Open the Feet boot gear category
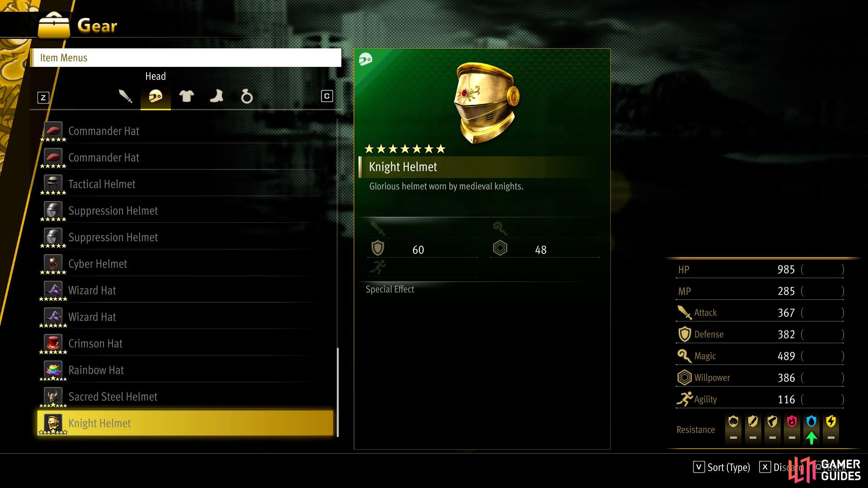This screenshot has width=868, height=488. pos(217,96)
